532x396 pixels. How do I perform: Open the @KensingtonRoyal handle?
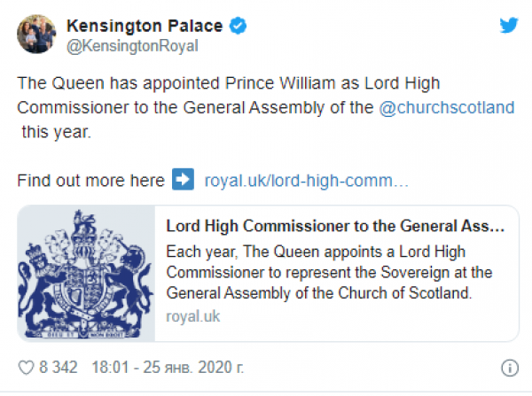click(132, 46)
